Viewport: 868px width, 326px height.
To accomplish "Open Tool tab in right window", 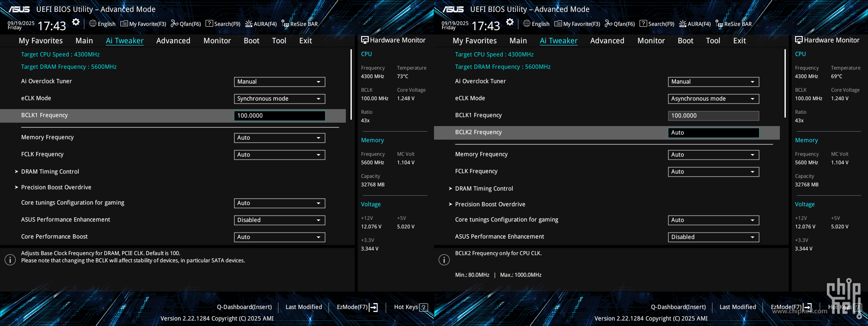I will tap(713, 41).
